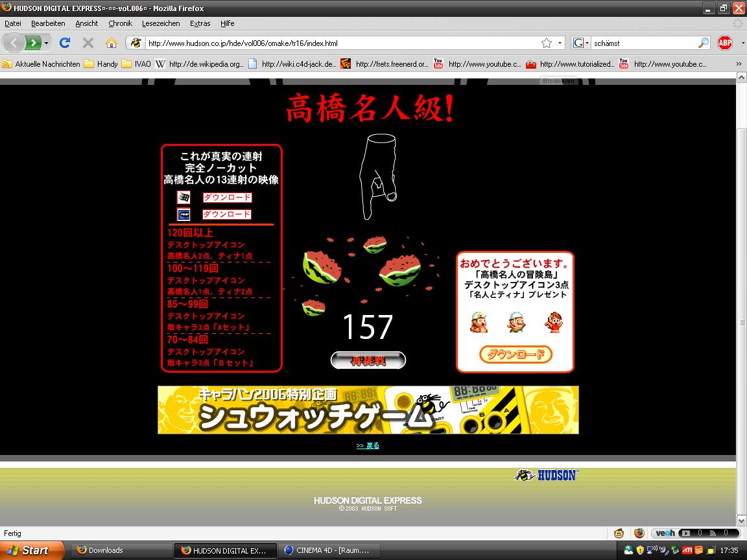Viewport: 747px width, 560px height.
Task: Click the Hudson logo with bee
Action: (x=546, y=474)
